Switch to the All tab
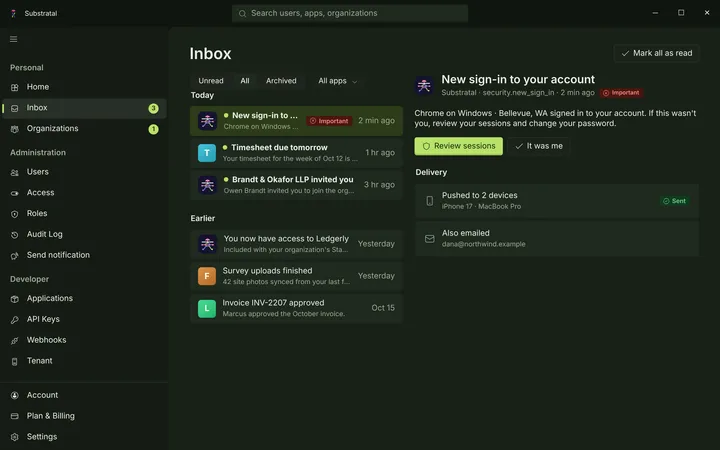 click(245, 81)
